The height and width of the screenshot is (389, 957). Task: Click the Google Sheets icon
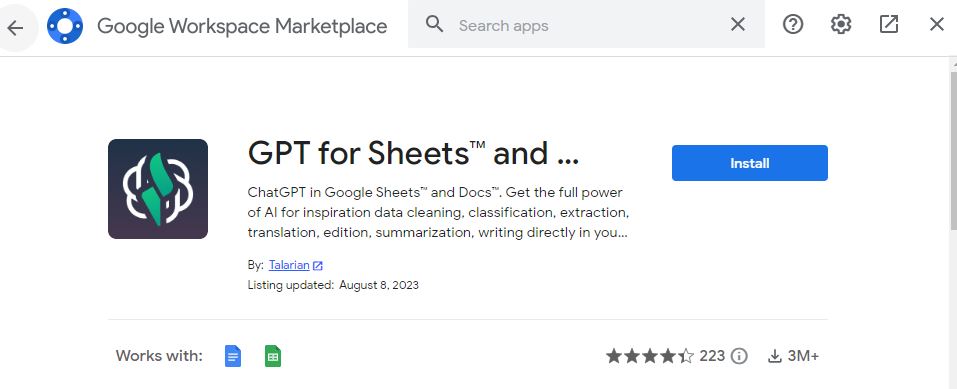pos(273,355)
